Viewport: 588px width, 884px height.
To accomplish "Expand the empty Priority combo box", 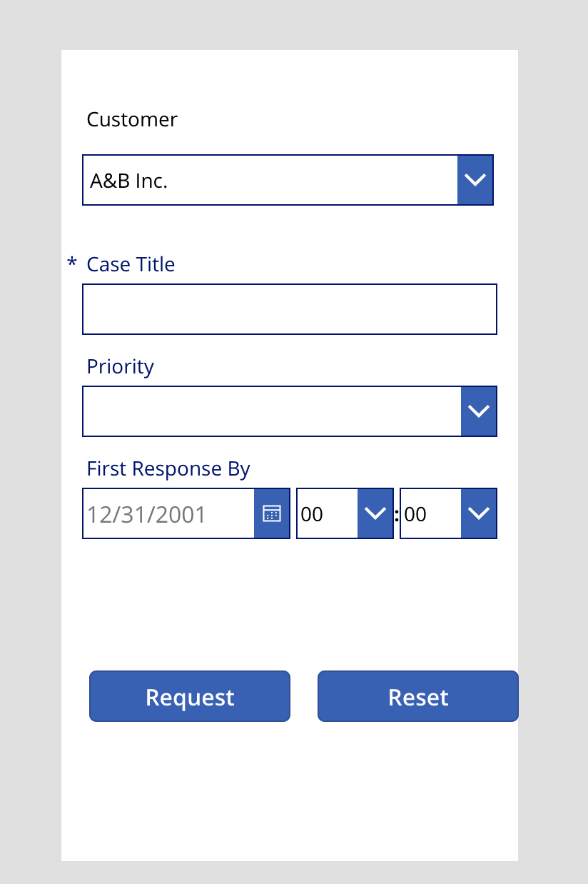I will coord(290,411).
